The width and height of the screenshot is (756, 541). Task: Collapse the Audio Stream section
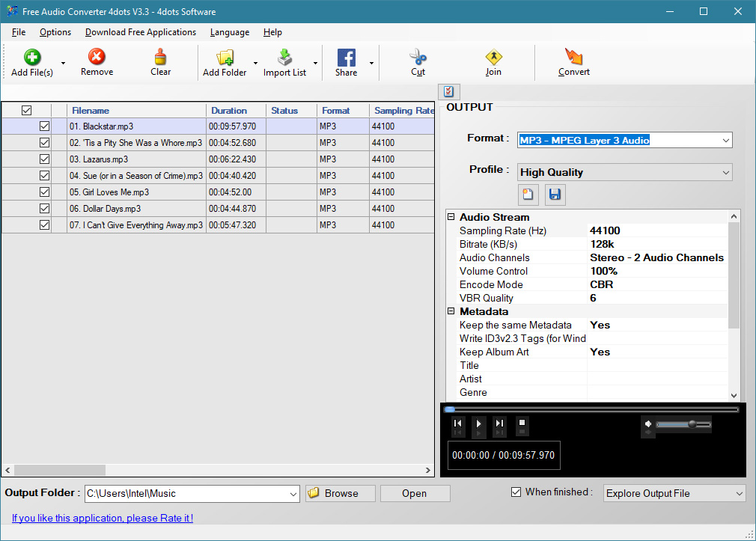click(x=451, y=217)
